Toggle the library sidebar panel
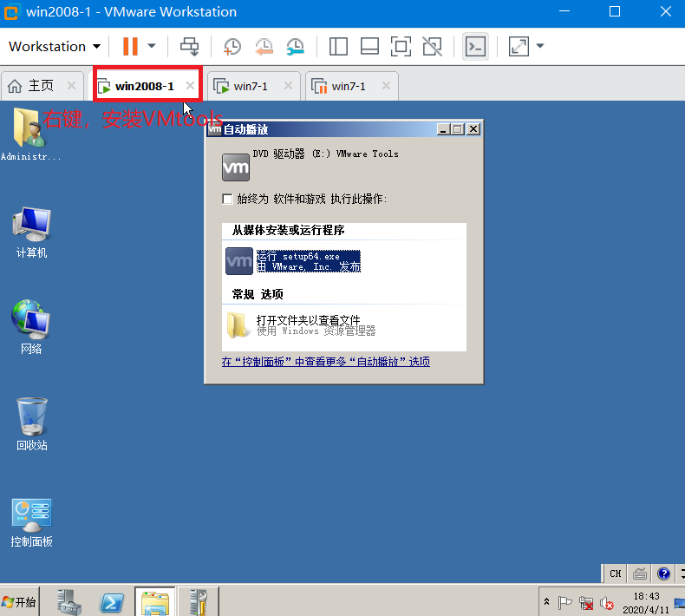 pyautogui.click(x=338, y=46)
